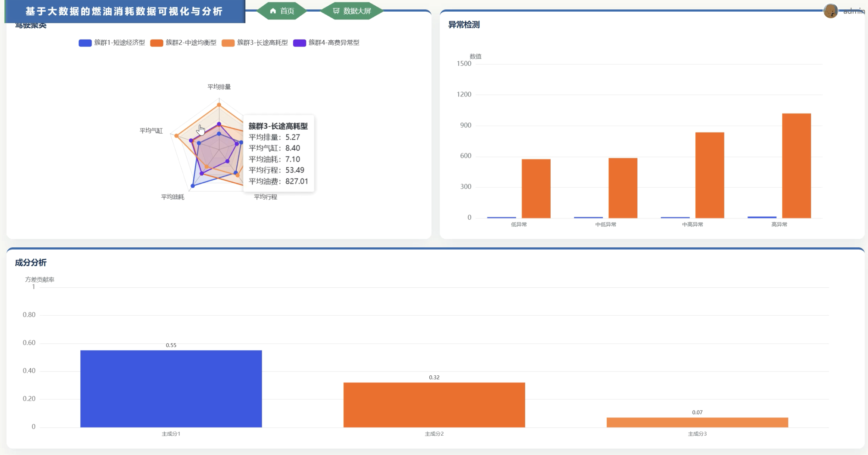Toggle legend 簇群4-高费异常型
This screenshot has height=455, width=868.
click(326, 43)
